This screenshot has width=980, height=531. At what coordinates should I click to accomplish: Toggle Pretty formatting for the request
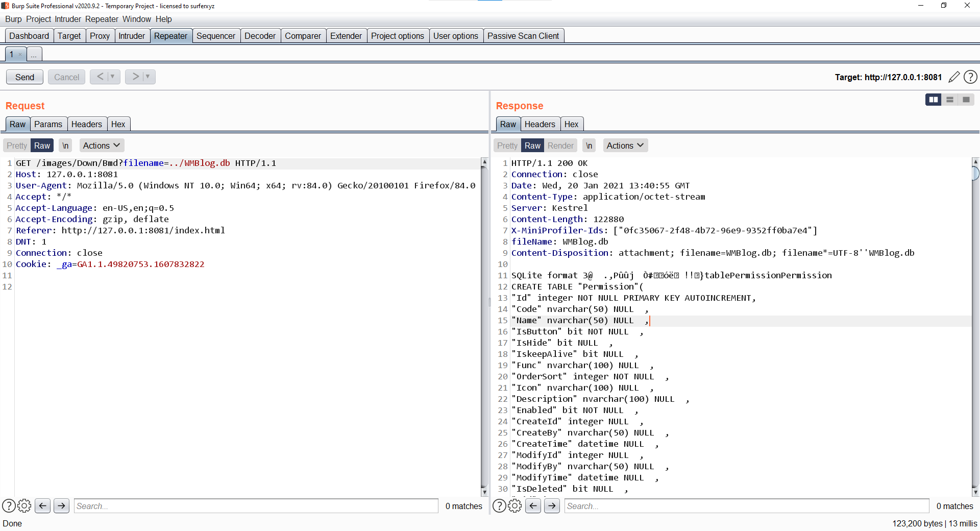pos(16,146)
